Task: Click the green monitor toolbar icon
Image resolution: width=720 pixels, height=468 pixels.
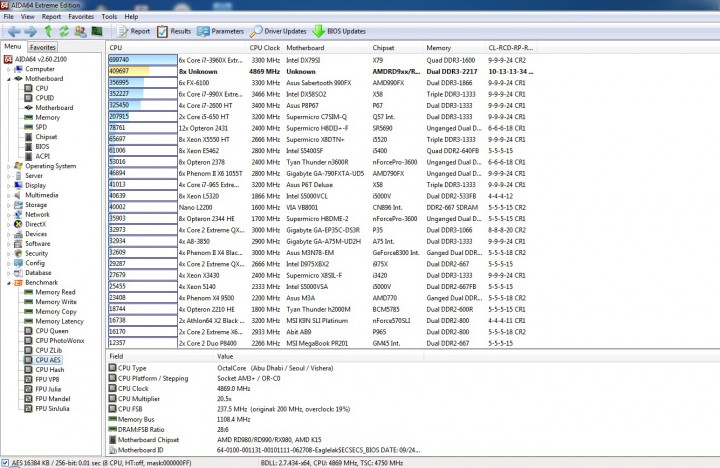Action: click(97, 31)
